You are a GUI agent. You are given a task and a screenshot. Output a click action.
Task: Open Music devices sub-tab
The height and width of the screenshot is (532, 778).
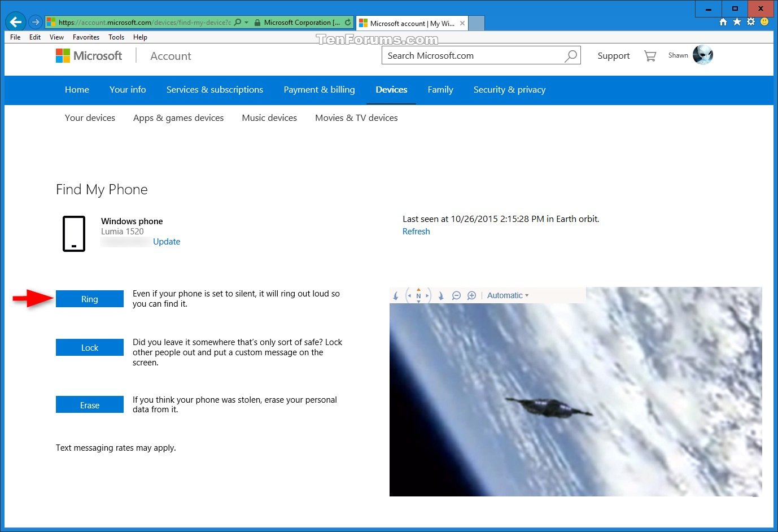coord(269,118)
